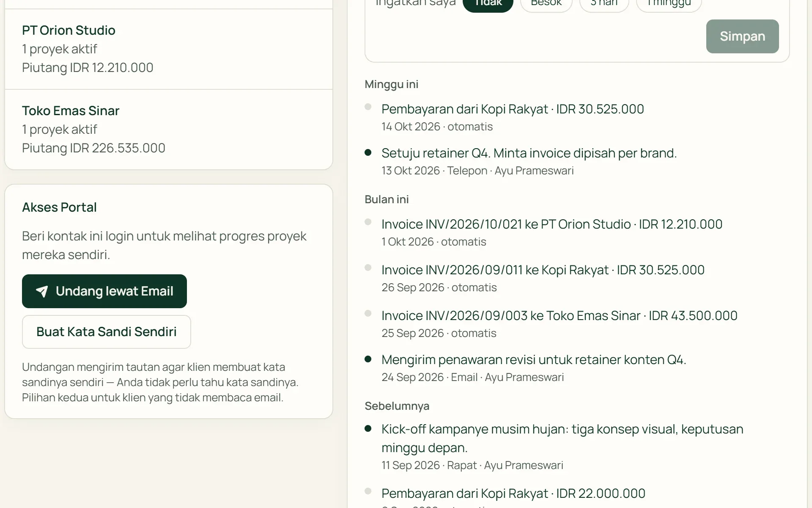Click the Piutang IDR 12.210.000 text
The height and width of the screenshot is (508, 812).
(x=88, y=68)
